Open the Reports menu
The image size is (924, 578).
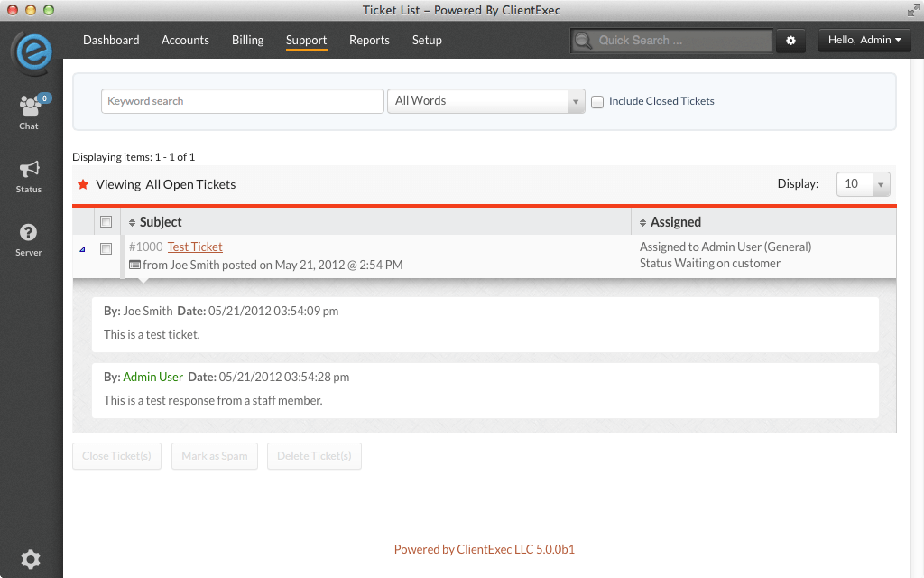coord(369,41)
